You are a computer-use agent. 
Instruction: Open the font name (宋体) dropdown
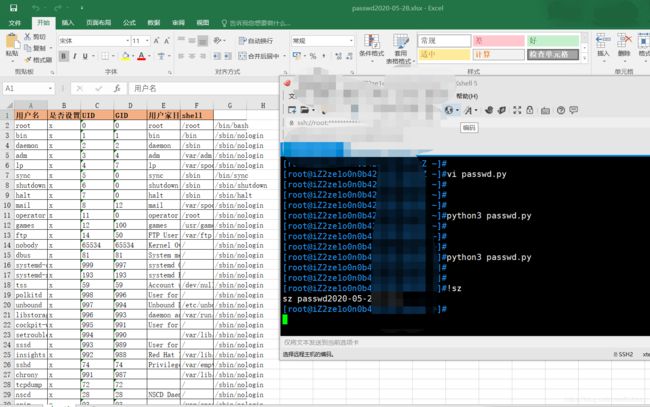pyautogui.click(x=127, y=41)
